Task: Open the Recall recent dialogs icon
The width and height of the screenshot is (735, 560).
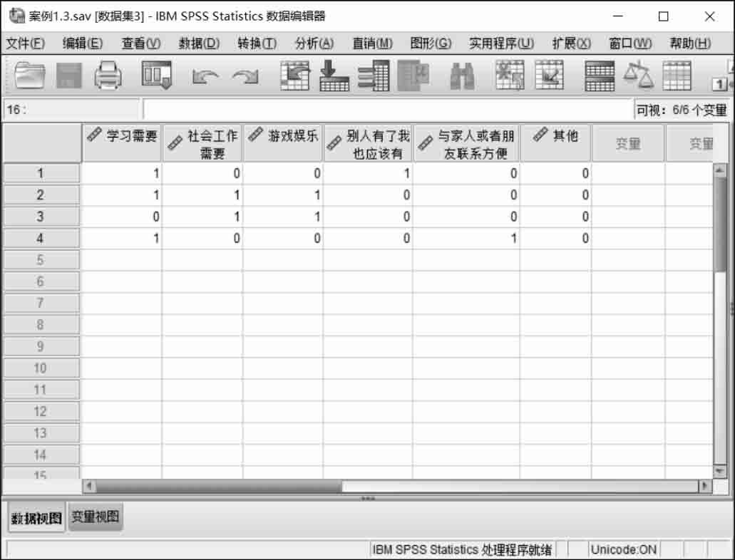Action: pos(157,76)
